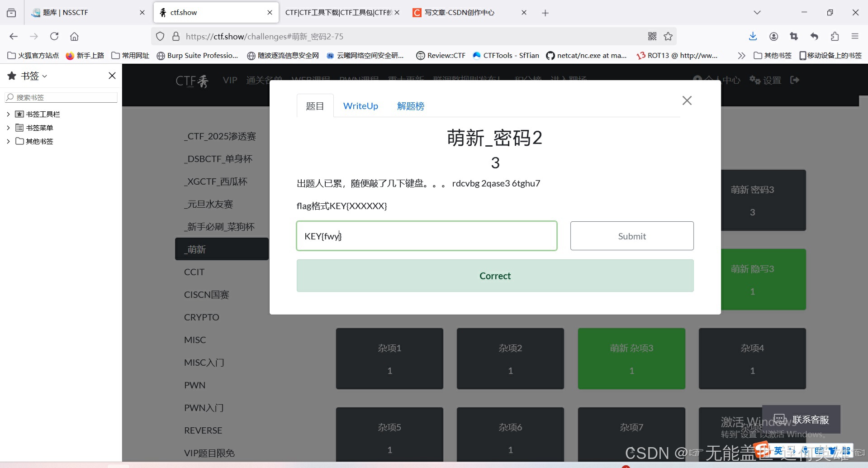The height and width of the screenshot is (468, 868).
Task: Click the QR code icon in address bar
Action: pos(652,36)
